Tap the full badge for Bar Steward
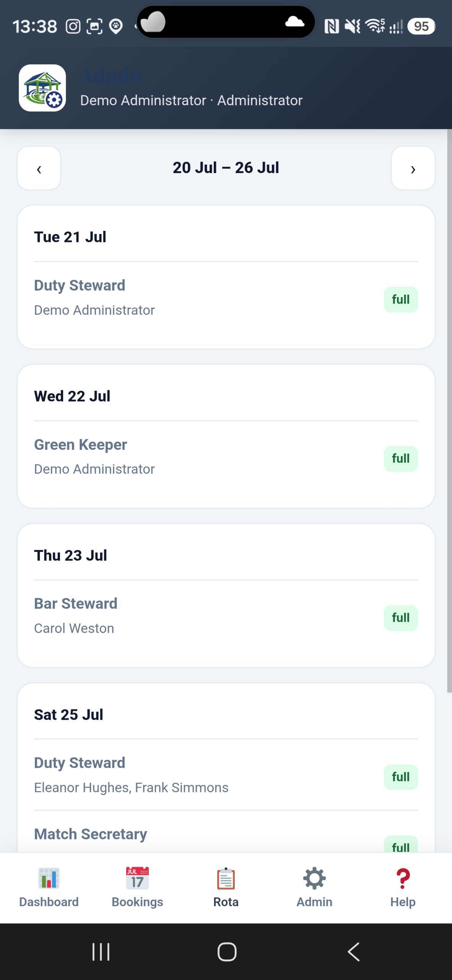This screenshot has height=980, width=452. 401,618
